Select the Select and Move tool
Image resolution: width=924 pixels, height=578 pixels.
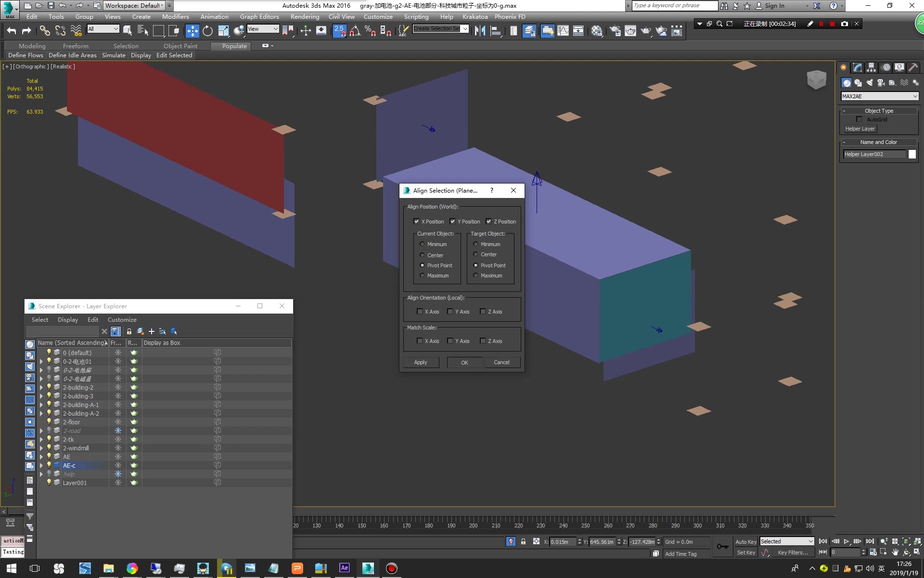click(192, 31)
